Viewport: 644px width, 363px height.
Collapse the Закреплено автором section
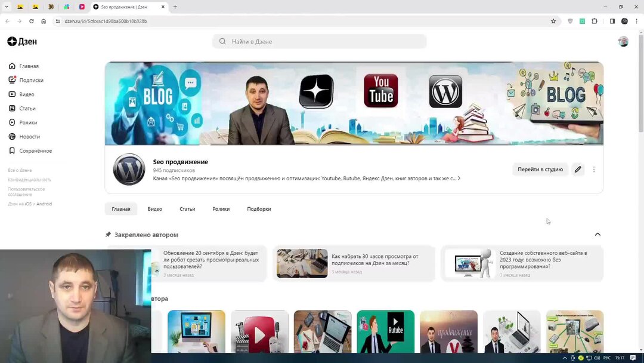[597, 234]
